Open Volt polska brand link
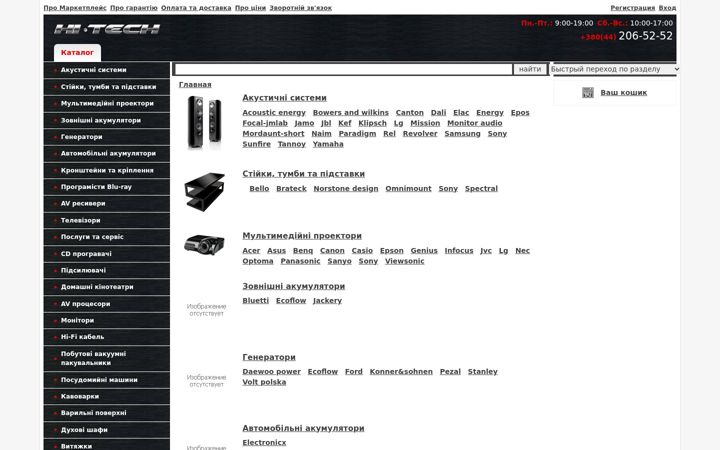The image size is (720, 450). [264, 382]
